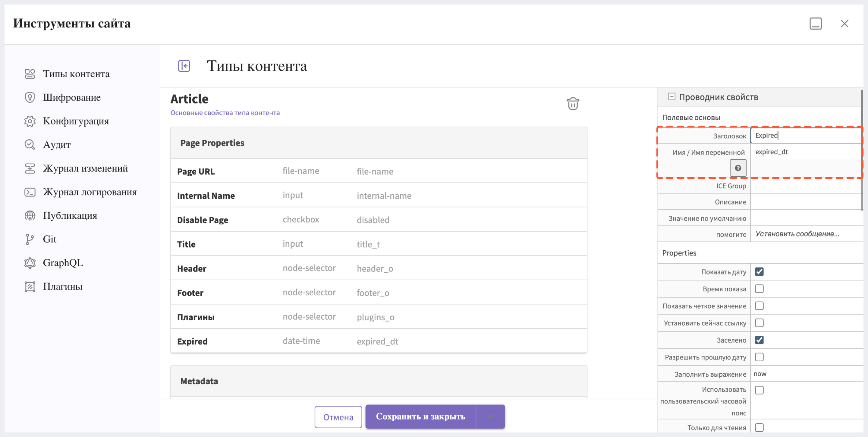Select the Title field row
Image resolution: width=868 pixels, height=437 pixels.
(x=379, y=244)
